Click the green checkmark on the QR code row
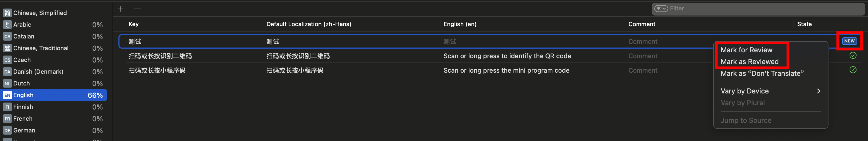This screenshot has height=141, width=868. coord(853,56)
